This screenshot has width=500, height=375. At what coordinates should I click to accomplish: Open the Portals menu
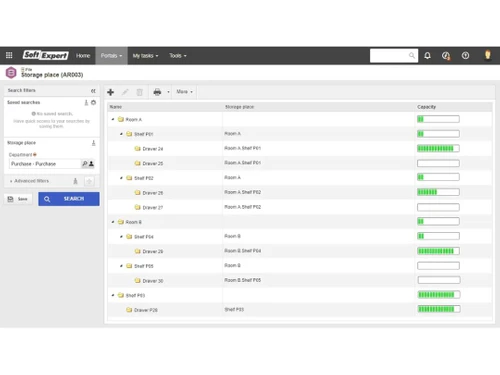111,56
